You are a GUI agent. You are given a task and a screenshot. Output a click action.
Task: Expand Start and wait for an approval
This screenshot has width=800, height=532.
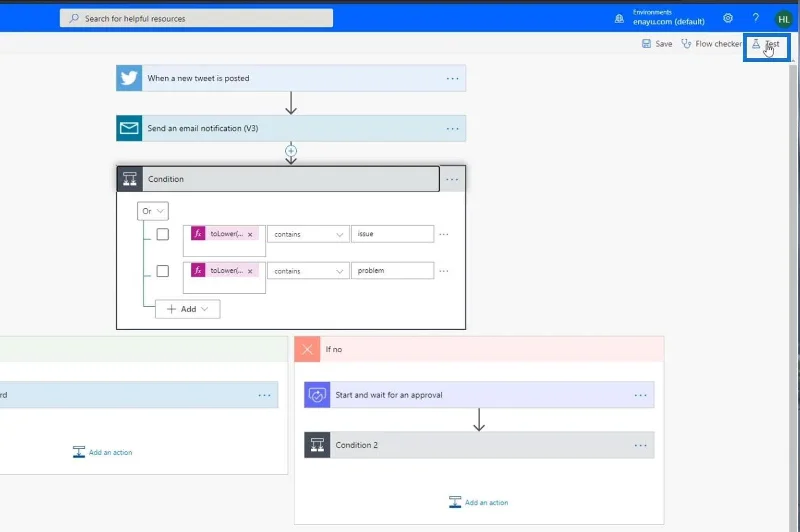(x=479, y=395)
